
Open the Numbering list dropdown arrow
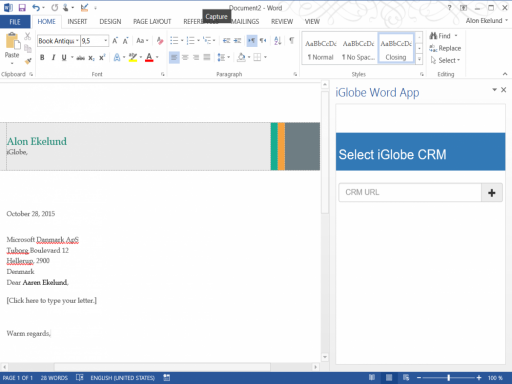(198, 41)
